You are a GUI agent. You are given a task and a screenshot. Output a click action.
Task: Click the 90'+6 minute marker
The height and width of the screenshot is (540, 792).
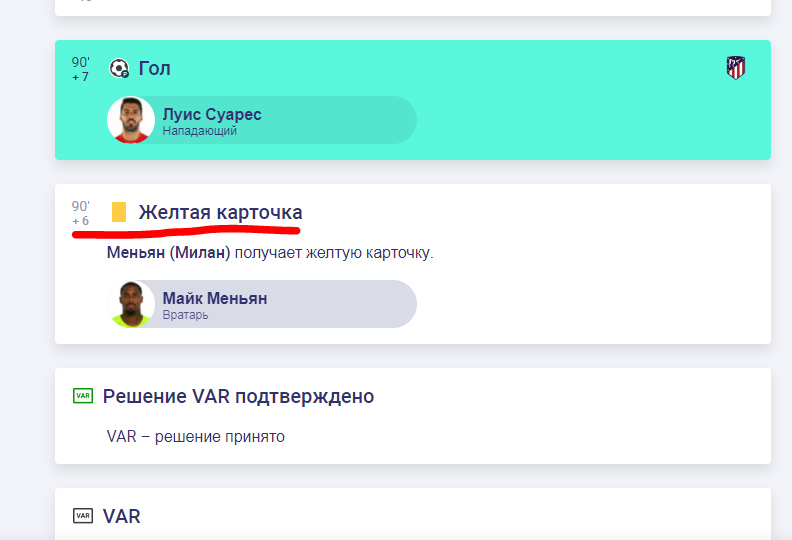pyautogui.click(x=80, y=213)
